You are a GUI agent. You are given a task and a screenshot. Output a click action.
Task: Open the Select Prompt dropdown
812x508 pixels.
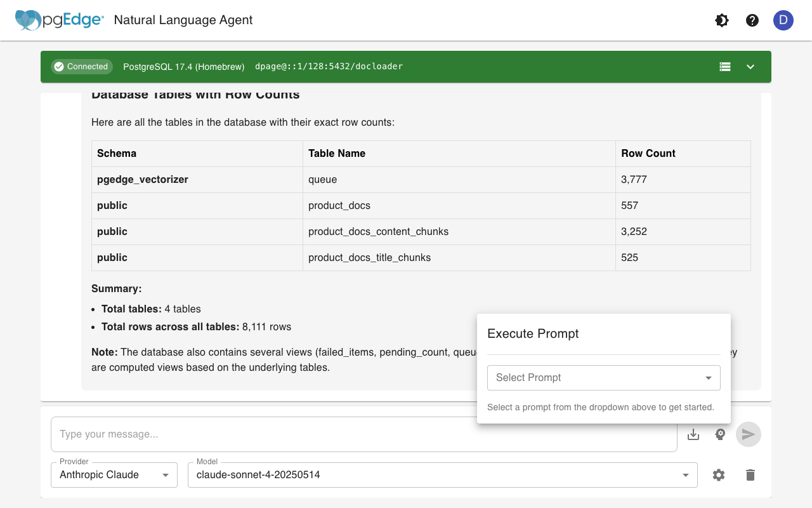click(x=603, y=378)
